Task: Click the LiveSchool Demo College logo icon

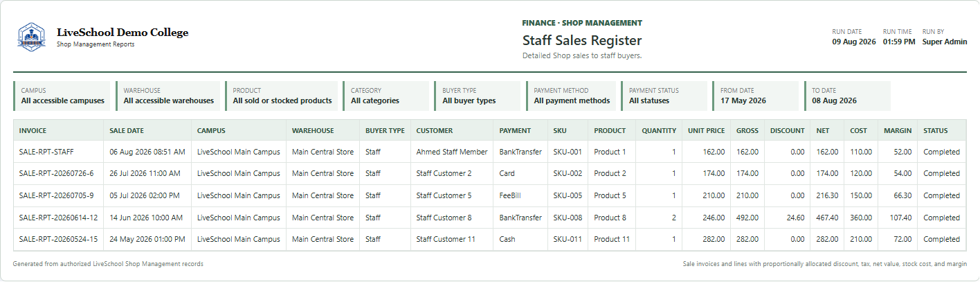Action: point(31,37)
